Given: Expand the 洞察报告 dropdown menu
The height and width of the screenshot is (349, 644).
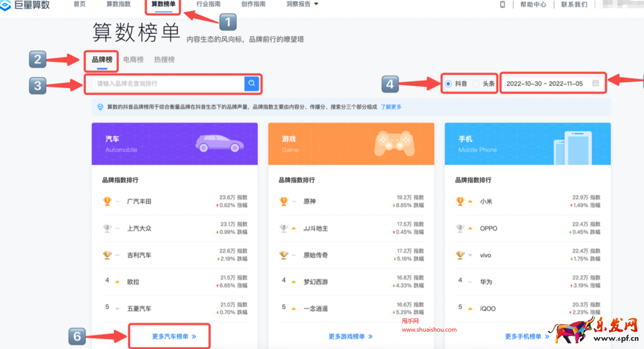Looking at the screenshot, I should coord(302,4).
